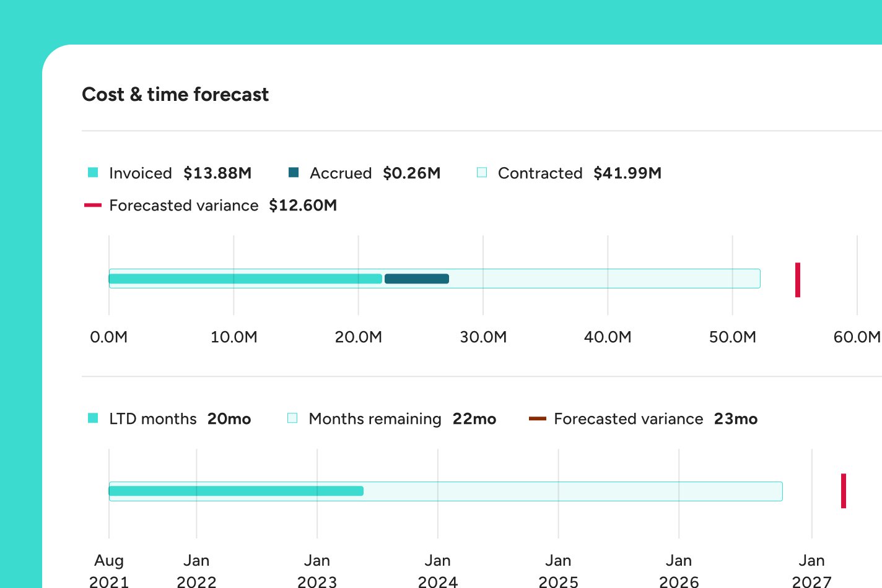Click the 22mo months remaining value
The width and height of the screenshot is (882, 588).
[x=474, y=419]
